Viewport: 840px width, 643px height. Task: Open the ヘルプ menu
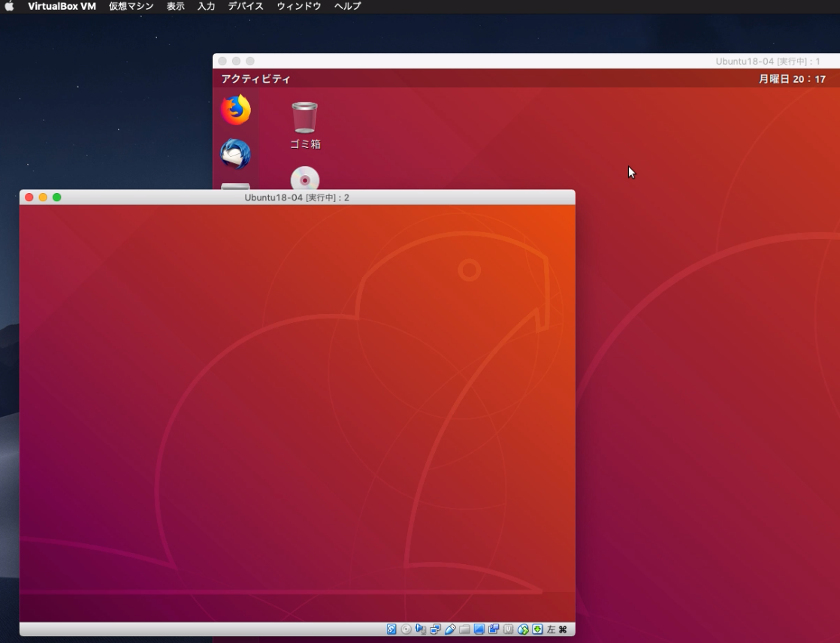pyautogui.click(x=348, y=7)
